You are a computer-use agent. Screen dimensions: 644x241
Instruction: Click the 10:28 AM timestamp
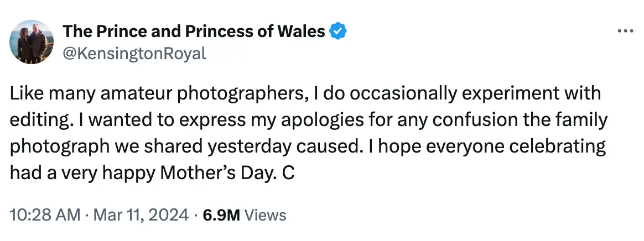point(41,214)
